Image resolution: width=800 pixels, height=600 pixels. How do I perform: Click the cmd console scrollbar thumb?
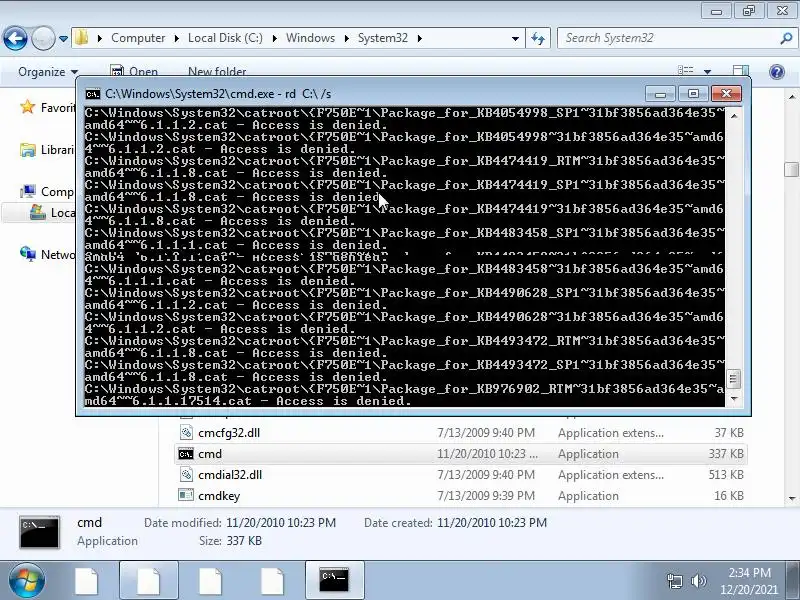point(734,379)
